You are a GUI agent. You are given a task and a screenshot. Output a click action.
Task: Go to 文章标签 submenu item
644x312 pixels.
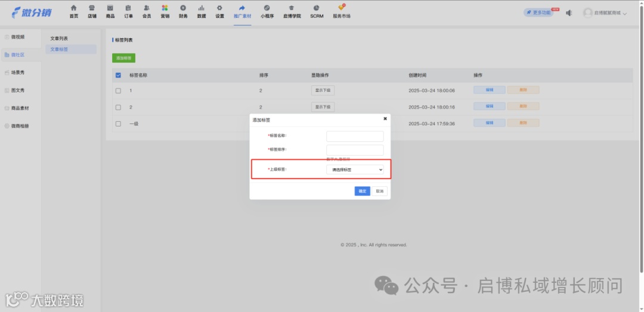point(71,50)
